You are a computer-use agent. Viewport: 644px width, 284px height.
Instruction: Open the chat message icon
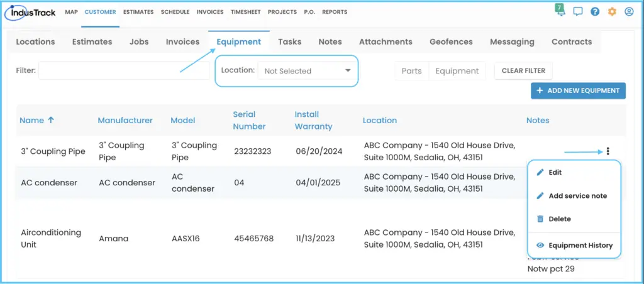(578, 12)
